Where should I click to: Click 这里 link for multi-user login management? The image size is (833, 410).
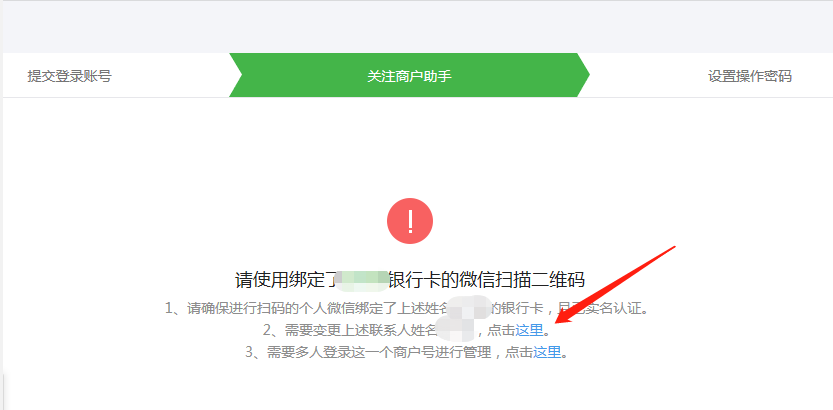(547, 352)
